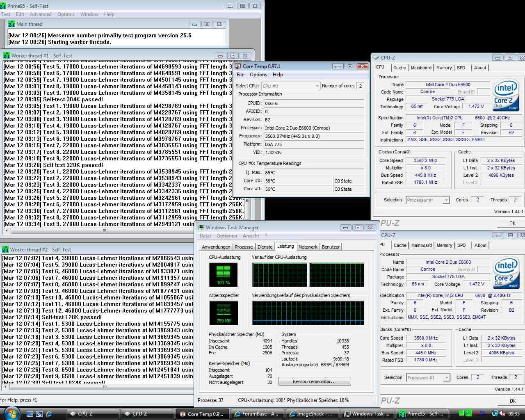Open Core Temp Options menu
The width and height of the screenshot is (525, 420).
coord(258,75)
